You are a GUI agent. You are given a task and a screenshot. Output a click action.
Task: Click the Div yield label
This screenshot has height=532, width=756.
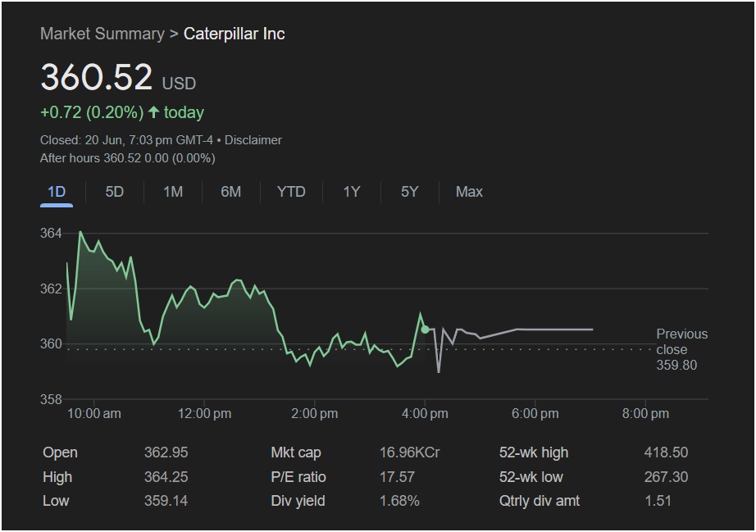(x=298, y=501)
